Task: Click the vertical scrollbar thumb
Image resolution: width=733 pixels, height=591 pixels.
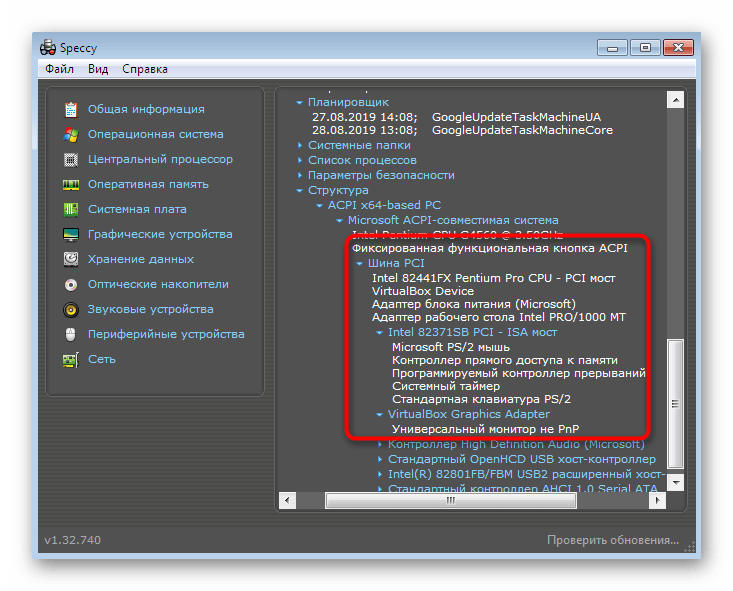Action: (x=676, y=404)
